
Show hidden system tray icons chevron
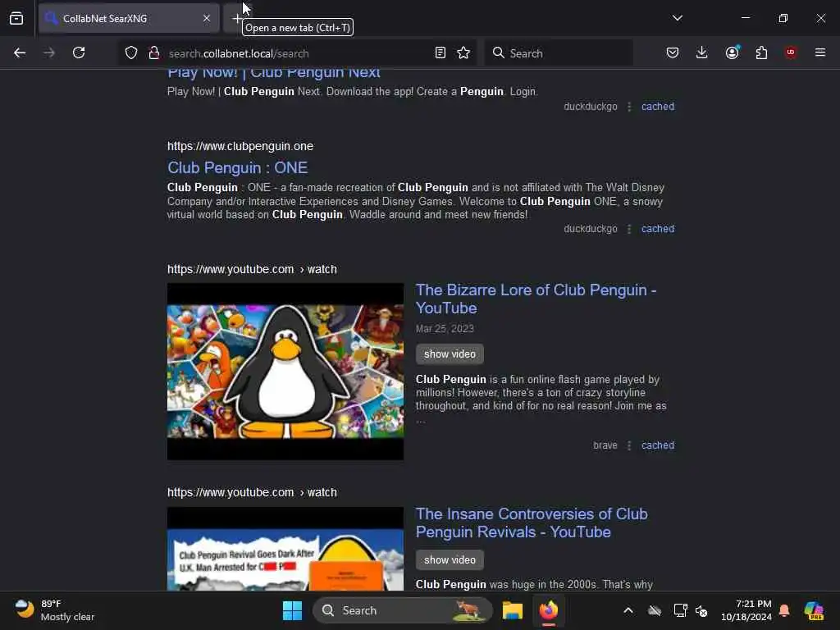[628, 610]
